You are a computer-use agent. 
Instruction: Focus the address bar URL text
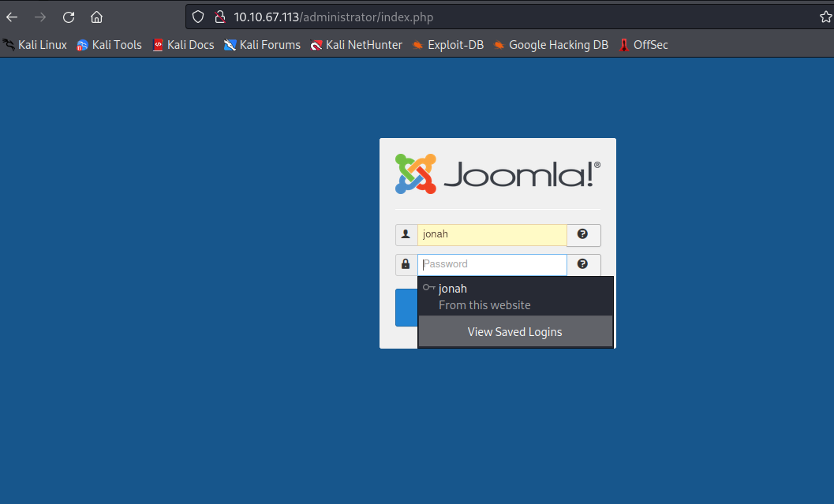334,17
